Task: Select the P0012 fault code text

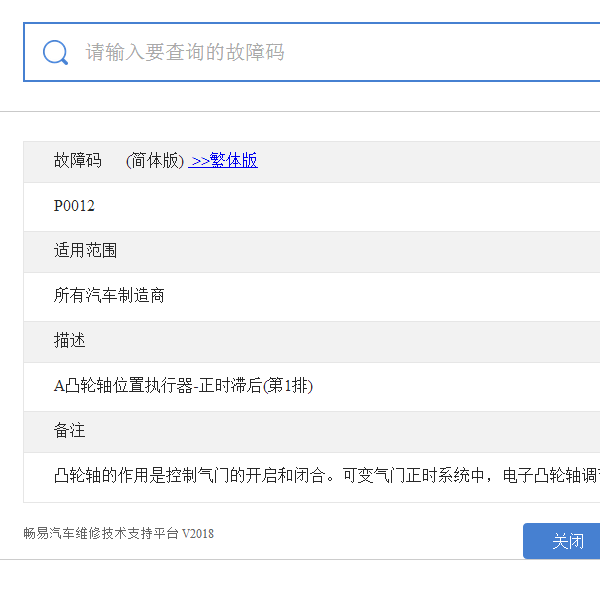Action: point(74,206)
